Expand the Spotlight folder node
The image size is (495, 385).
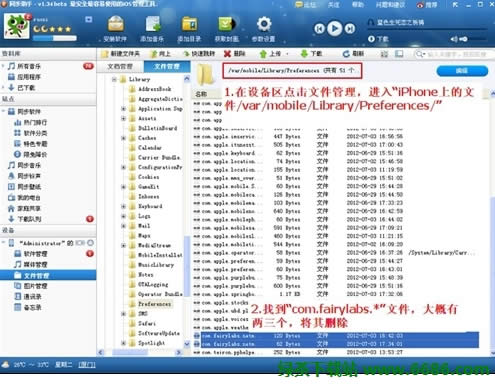tap(124, 343)
